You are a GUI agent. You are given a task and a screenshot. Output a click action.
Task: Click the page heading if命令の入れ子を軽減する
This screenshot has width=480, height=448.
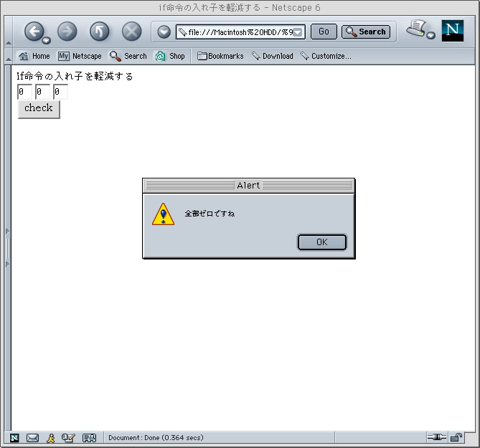[x=75, y=76]
